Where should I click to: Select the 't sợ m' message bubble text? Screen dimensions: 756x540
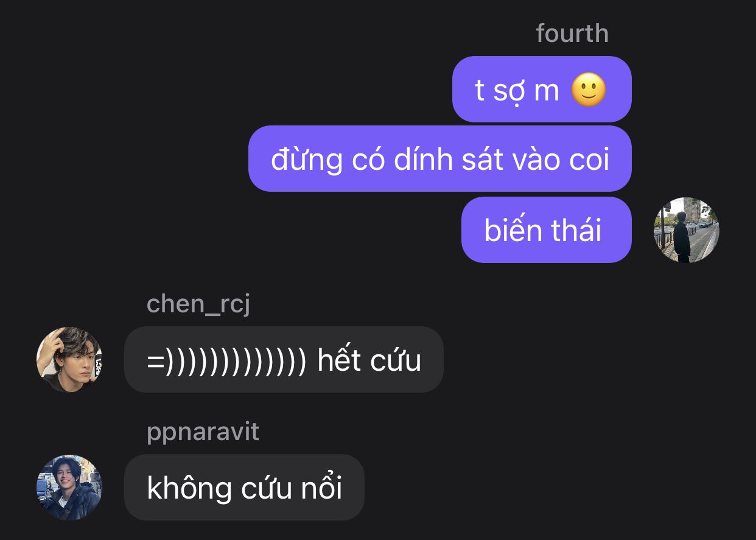point(517,91)
